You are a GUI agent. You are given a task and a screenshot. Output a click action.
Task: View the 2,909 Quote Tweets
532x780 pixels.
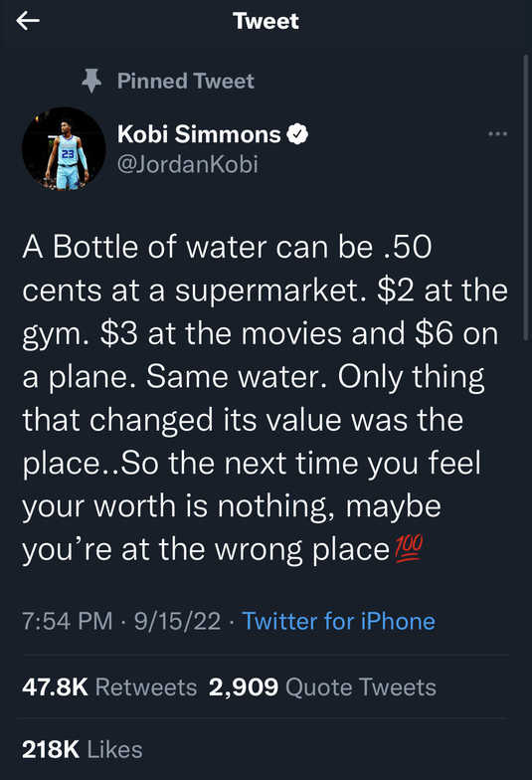[x=322, y=686]
